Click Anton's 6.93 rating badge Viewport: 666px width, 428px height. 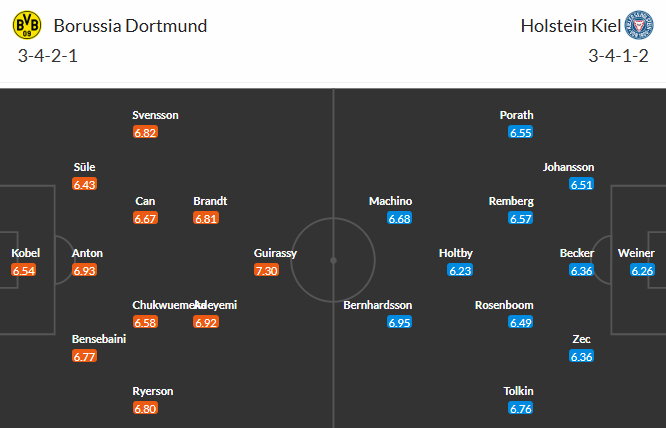[x=85, y=270]
